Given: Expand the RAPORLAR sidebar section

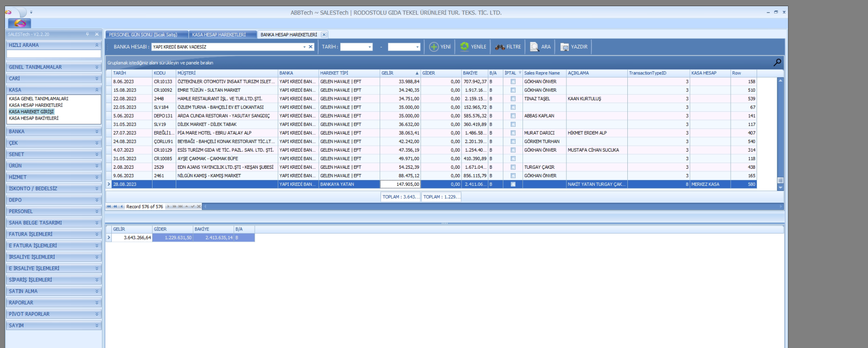Looking at the screenshot, I should pos(53,303).
